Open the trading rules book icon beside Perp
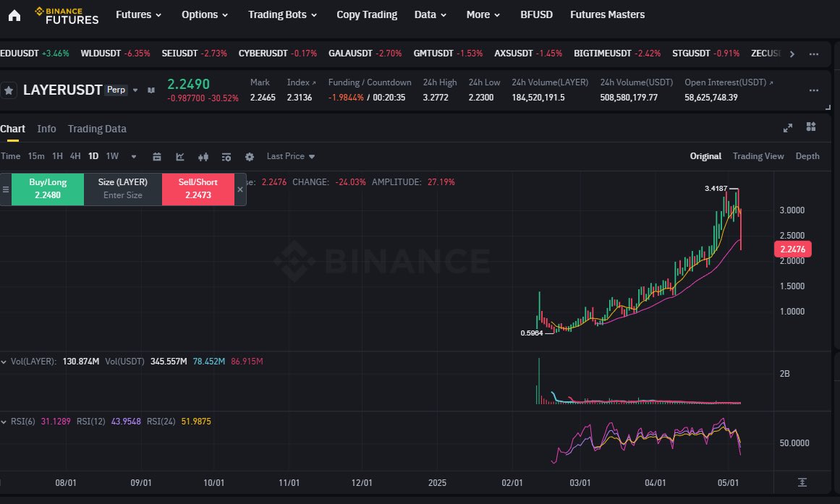Viewport: 840px width, 504px height. tap(151, 90)
